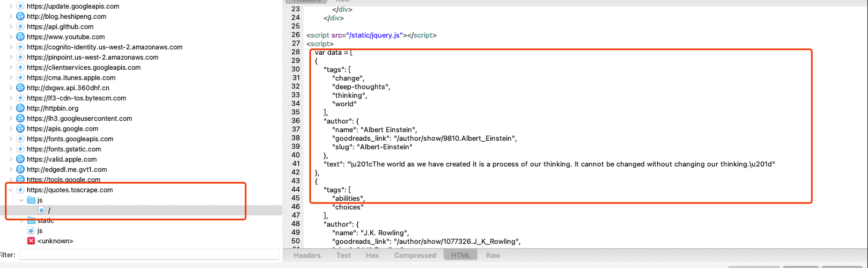Click the lf3-cdn-tos.bytescm.com host icon
Screen dimensions: 868x268
click(x=20, y=98)
